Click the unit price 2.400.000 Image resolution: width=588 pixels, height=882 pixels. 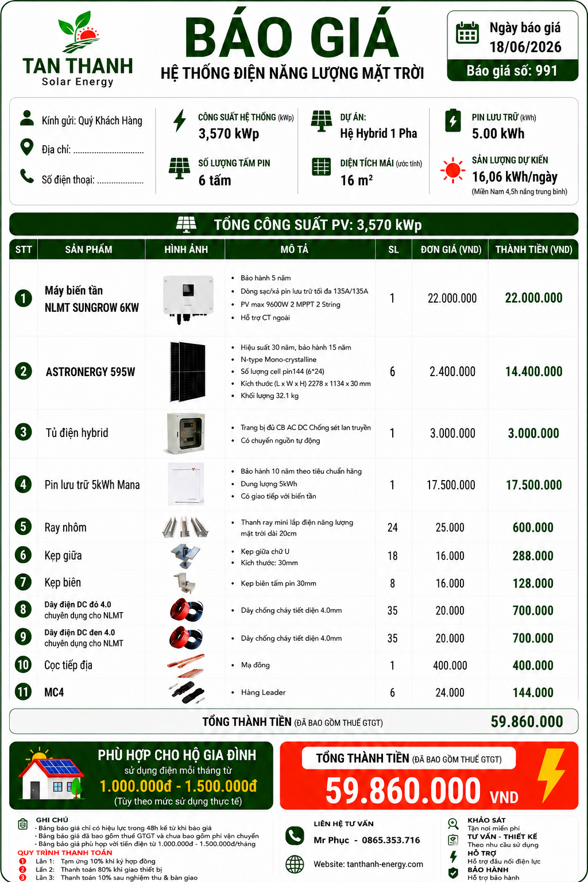[x=452, y=372]
